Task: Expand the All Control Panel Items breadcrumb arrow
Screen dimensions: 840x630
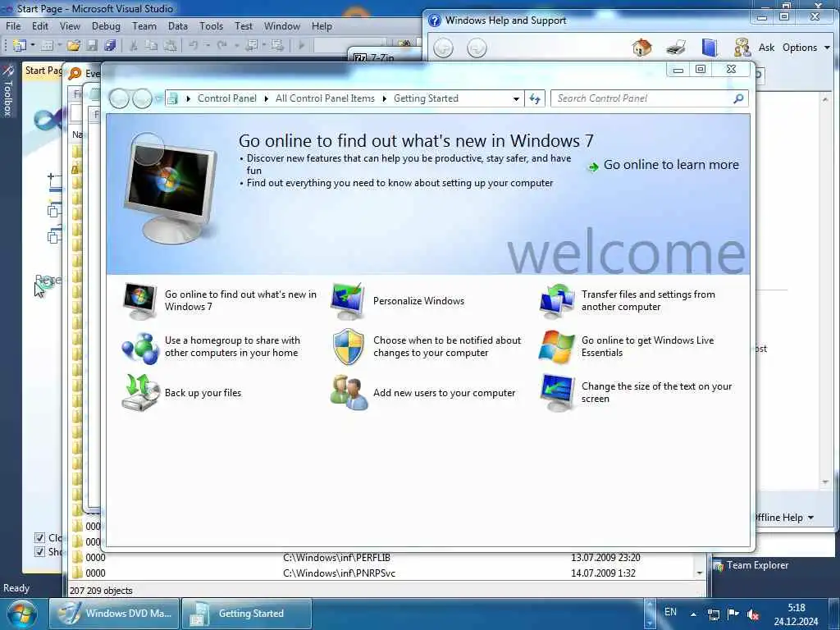Action: click(x=384, y=98)
